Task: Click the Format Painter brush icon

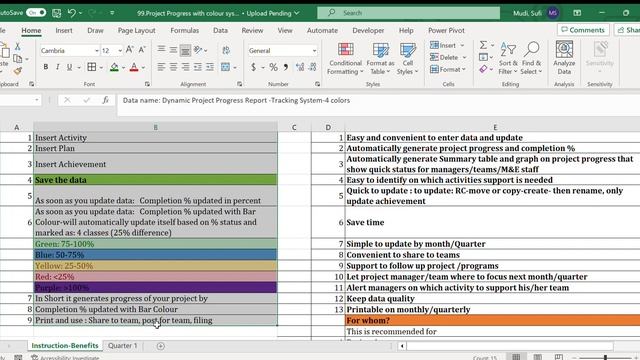Action: [17, 71]
